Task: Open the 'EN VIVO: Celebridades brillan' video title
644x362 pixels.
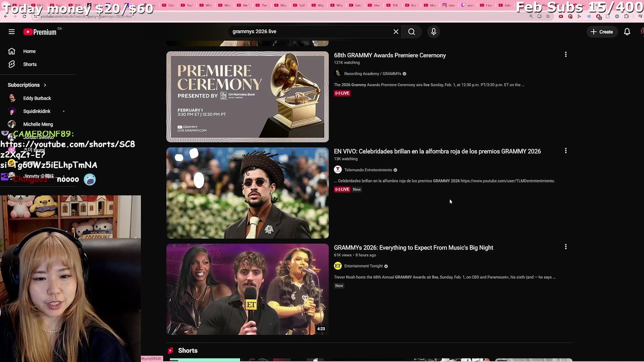Action: [x=437, y=151]
